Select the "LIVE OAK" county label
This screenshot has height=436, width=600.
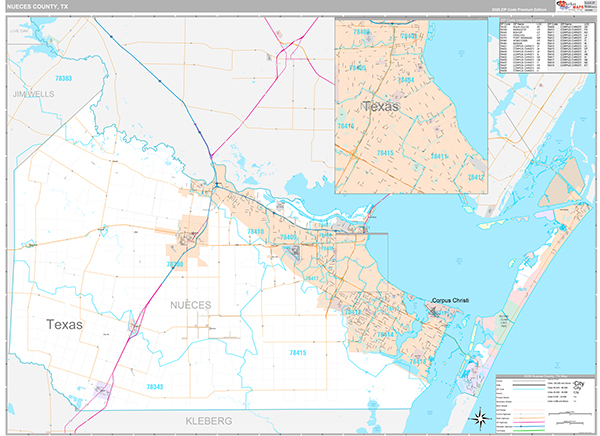pyautogui.click(x=20, y=31)
